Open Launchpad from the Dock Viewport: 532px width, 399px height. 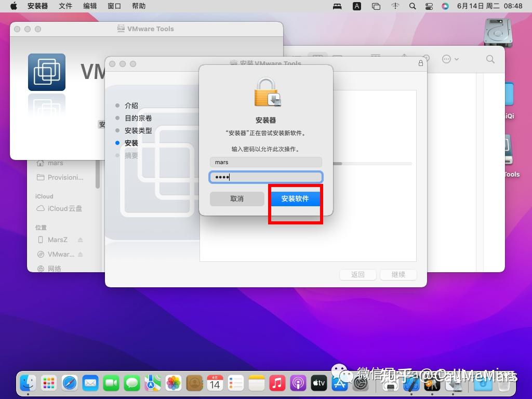(x=49, y=383)
